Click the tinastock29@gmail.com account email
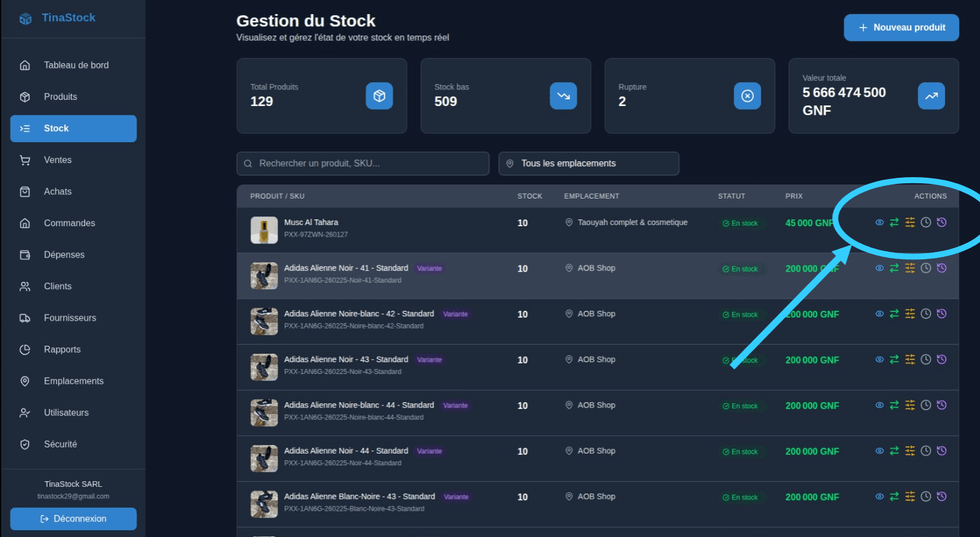Image resolution: width=980 pixels, height=537 pixels. tap(73, 497)
